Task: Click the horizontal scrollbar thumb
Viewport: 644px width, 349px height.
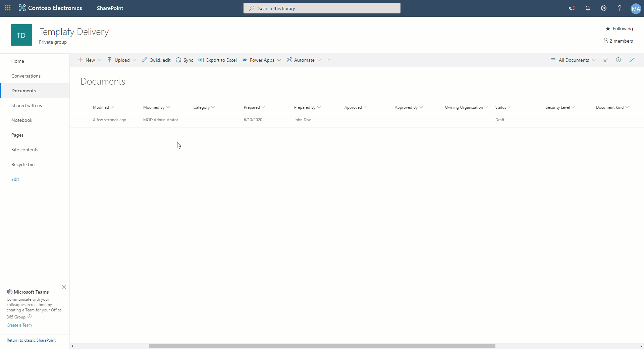Action: click(x=322, y=346)
